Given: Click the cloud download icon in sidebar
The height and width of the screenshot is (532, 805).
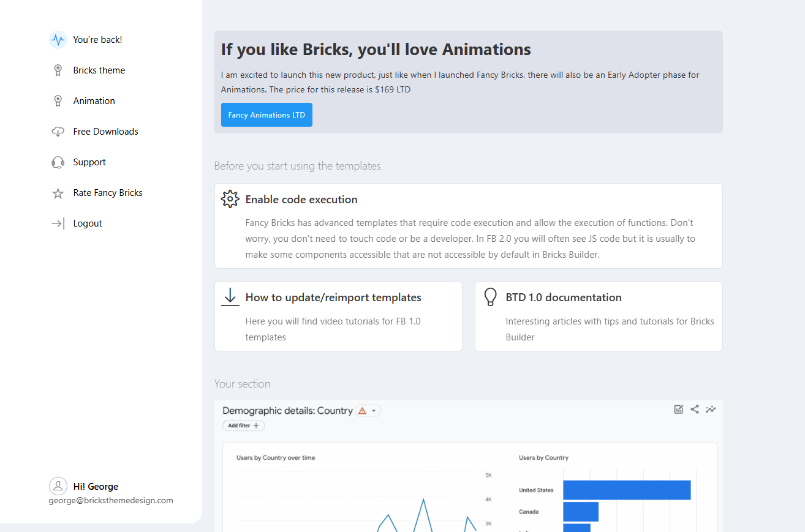Looking at the screenshot, I should point(58,132).
